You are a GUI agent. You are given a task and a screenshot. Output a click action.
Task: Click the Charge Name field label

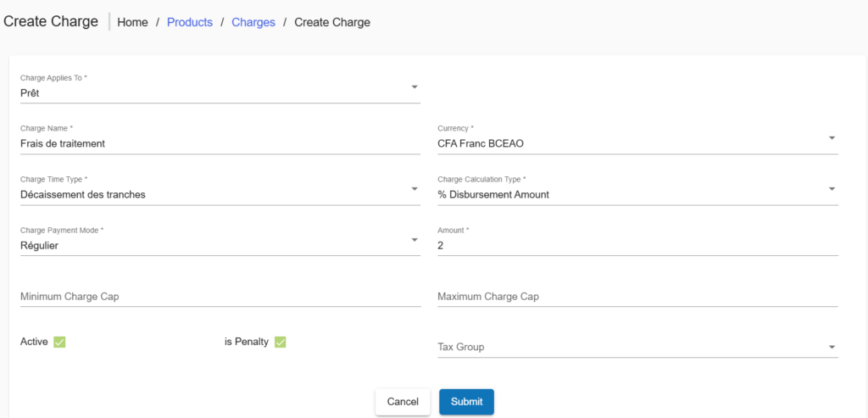tap(47, 128)
